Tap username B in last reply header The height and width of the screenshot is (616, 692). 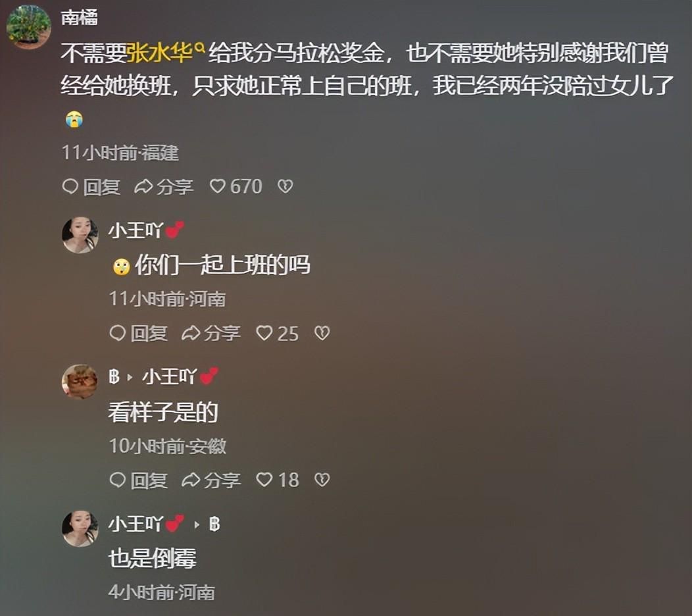click(x=214, y=524)
